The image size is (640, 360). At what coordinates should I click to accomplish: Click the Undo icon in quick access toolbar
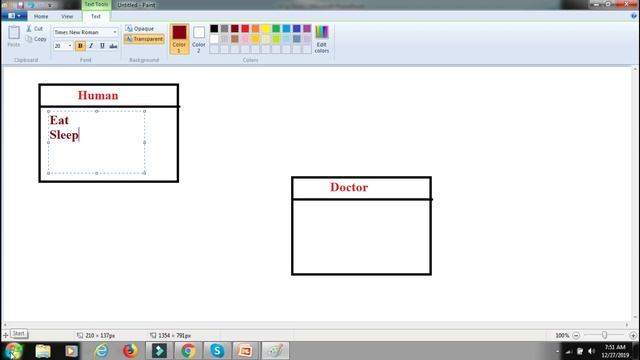pyautogui.click(x=31, y=5)
